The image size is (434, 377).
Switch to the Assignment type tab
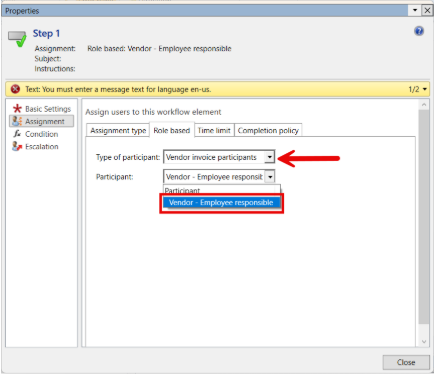118,131
